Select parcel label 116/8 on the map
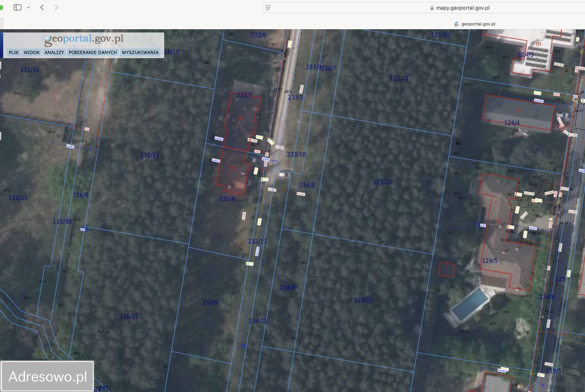The width and height of the screenshot is (585, 392). click(80, 195)
